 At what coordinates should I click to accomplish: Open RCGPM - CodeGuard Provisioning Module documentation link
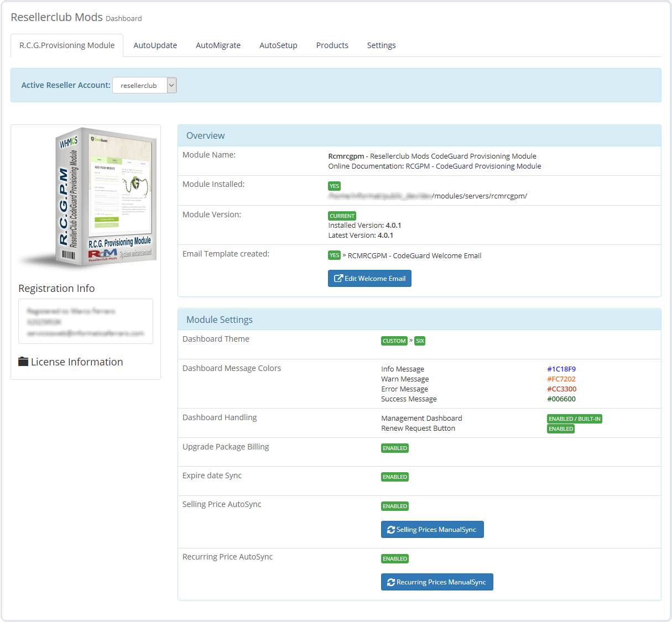tap(473, 166)
